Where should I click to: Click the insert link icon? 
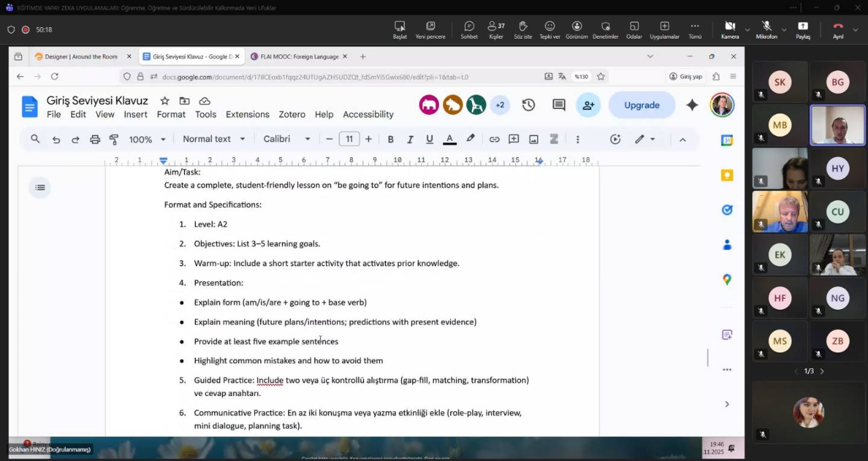point(494,139)
